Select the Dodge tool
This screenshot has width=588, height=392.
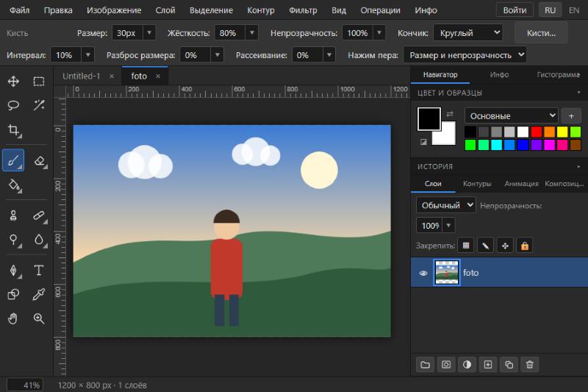(13, 240)
